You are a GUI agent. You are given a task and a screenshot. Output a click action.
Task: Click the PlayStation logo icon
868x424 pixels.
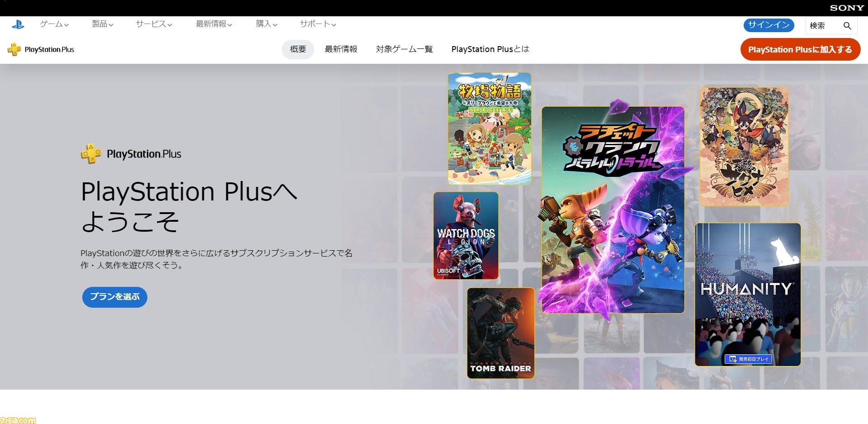(18, 25)
